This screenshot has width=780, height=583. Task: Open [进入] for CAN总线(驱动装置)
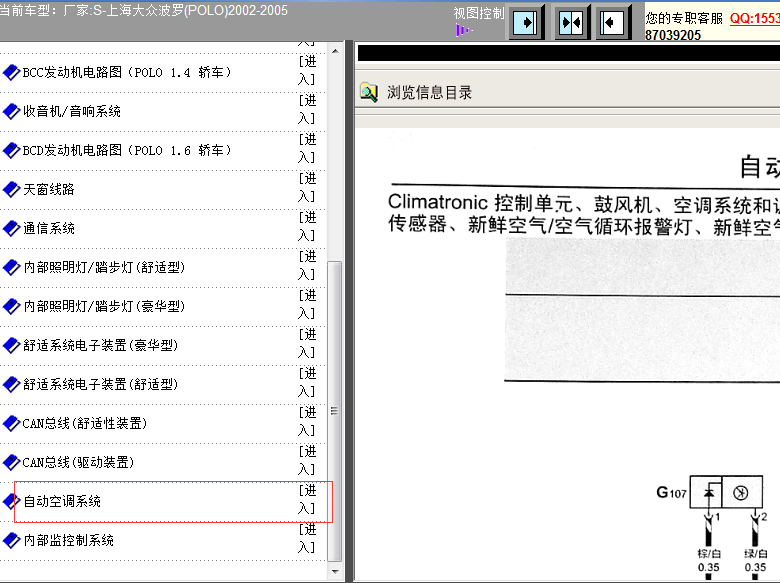(x=307, y=460)
